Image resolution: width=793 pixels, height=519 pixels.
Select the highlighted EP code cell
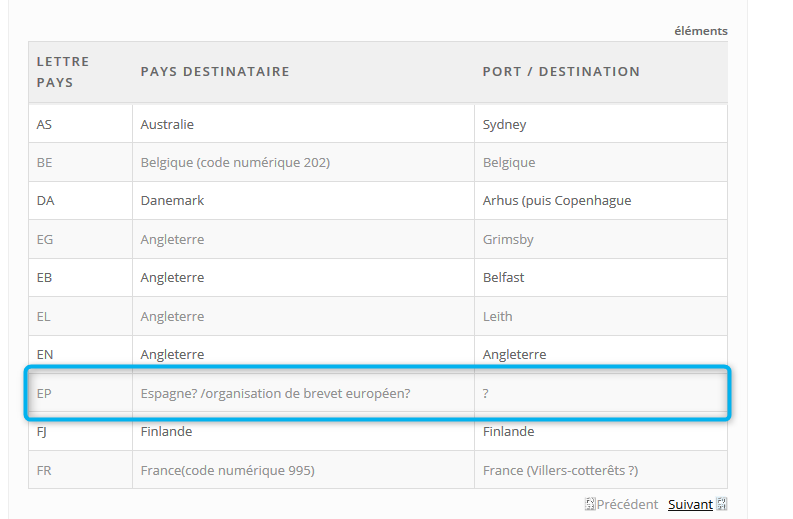click(44, 394)
